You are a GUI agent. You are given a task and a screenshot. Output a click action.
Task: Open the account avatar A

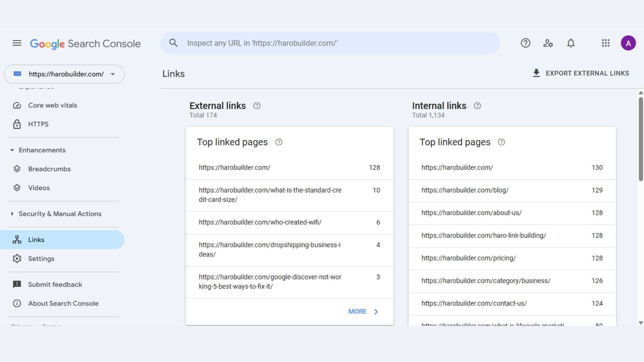(x=628, y=43)
